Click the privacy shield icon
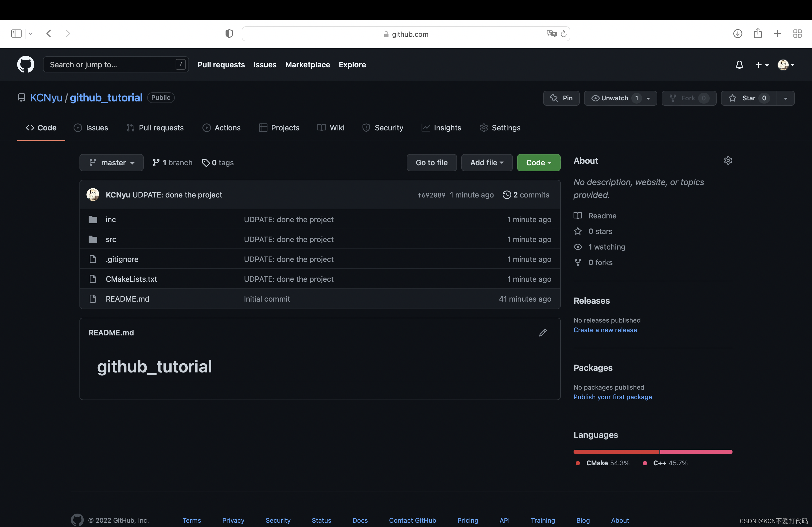 click(x=229, y=33)
